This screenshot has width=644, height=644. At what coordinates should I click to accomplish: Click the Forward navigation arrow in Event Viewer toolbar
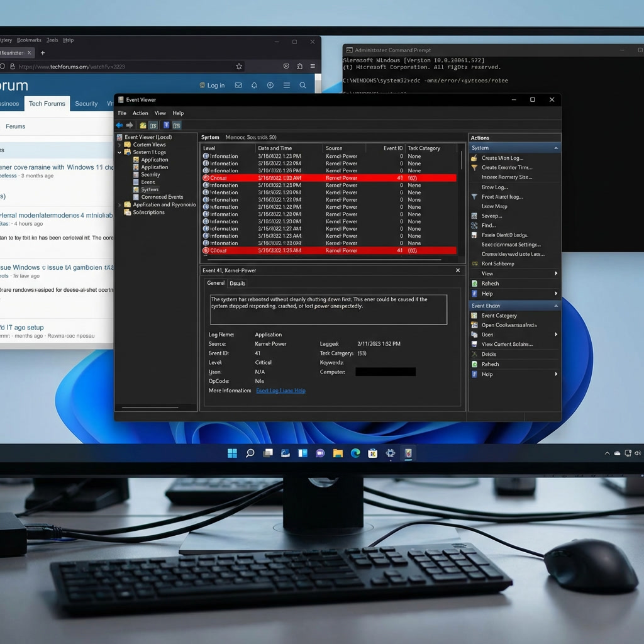pos(130,125)
